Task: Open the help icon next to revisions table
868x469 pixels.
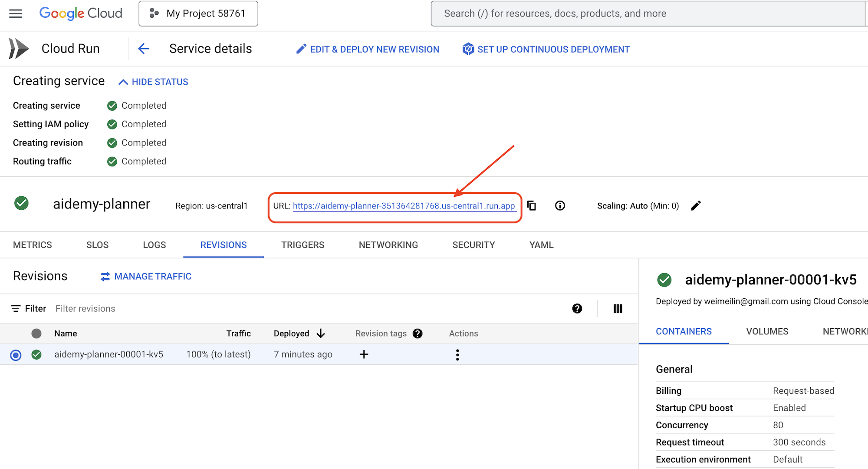Action: coord(577,308)
